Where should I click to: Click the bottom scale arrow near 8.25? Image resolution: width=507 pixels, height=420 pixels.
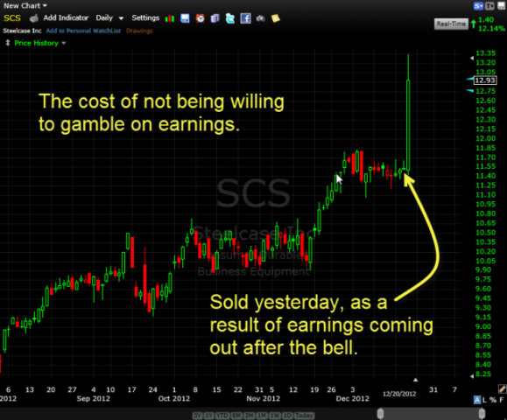pyautogui.click(x=472, y=376)
